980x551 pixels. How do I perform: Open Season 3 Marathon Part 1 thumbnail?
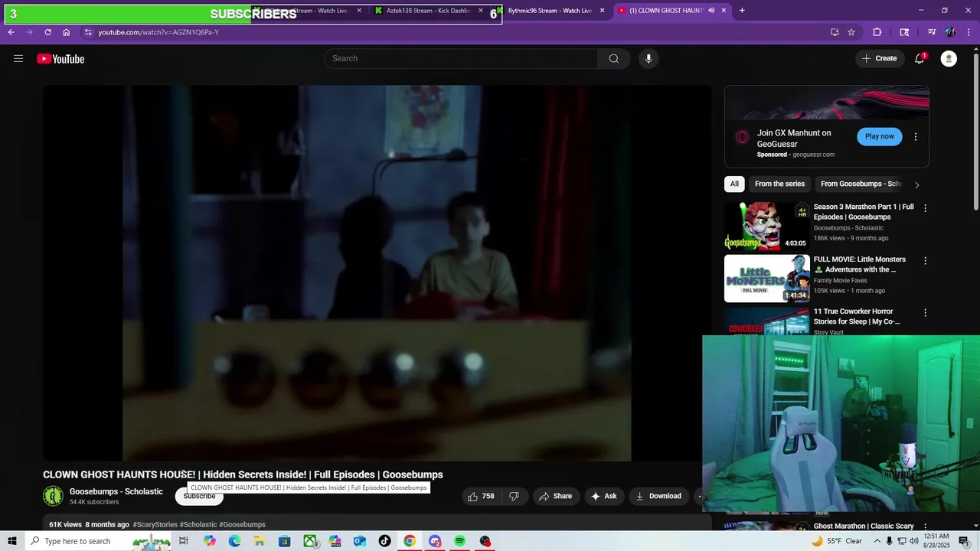[766, 226]
